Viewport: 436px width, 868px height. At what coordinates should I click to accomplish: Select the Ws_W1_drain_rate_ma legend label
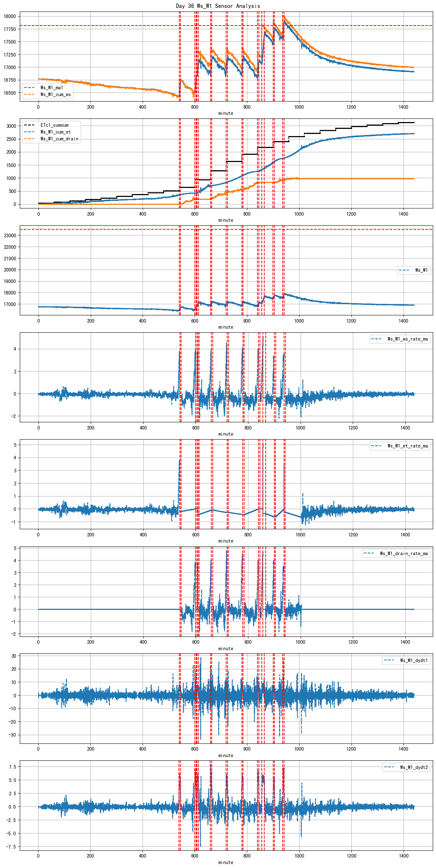(404, 554)
